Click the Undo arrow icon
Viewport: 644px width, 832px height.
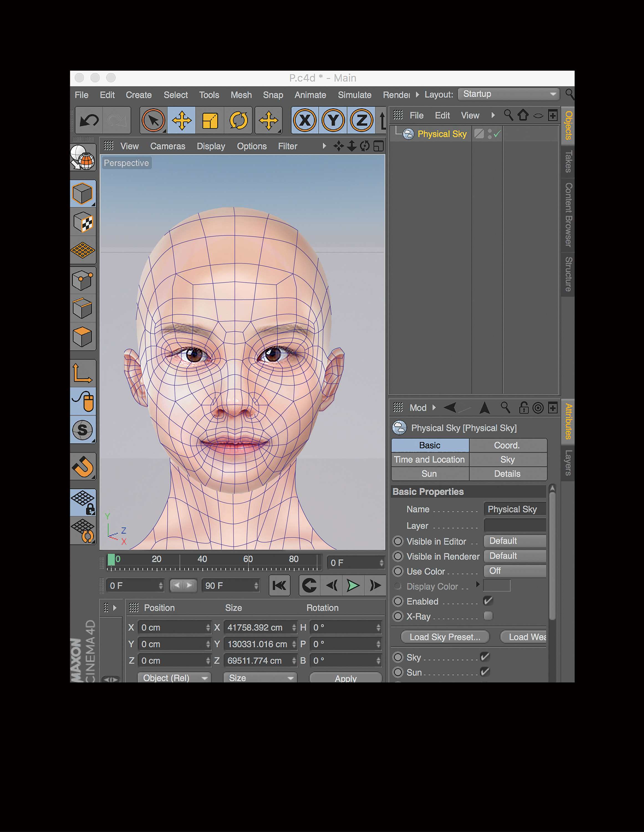90,121
